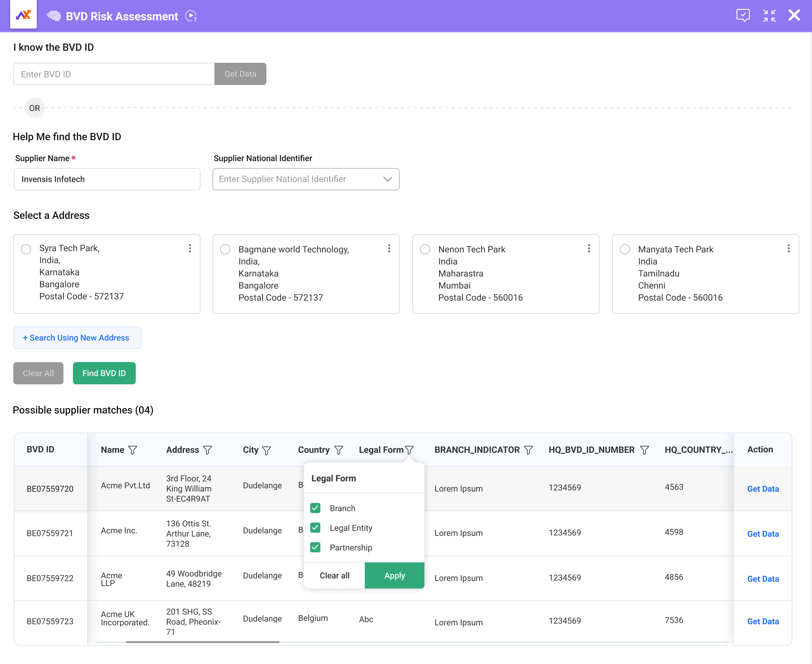Open the Country column filter
Viewport: 812px width, 664px height.
tap(339, 450)
